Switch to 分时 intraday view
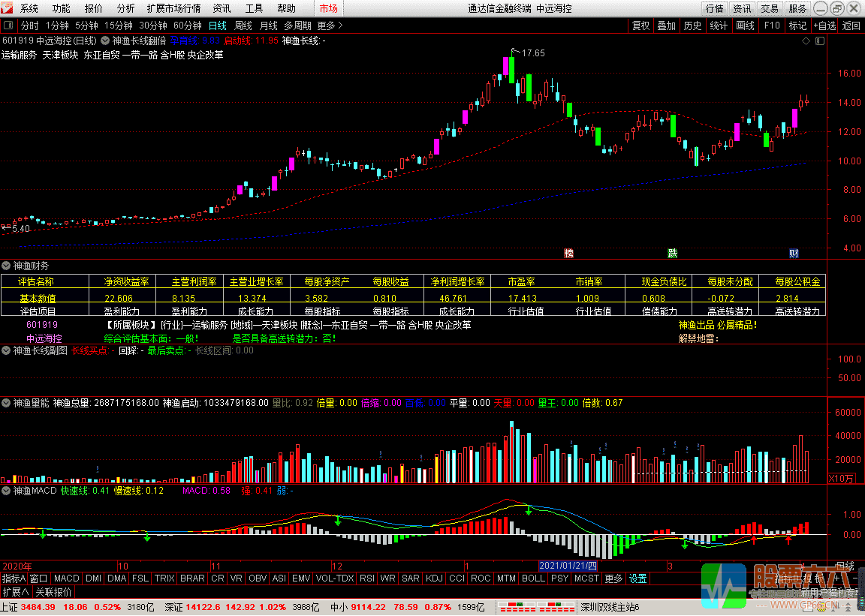 (30, 26)
